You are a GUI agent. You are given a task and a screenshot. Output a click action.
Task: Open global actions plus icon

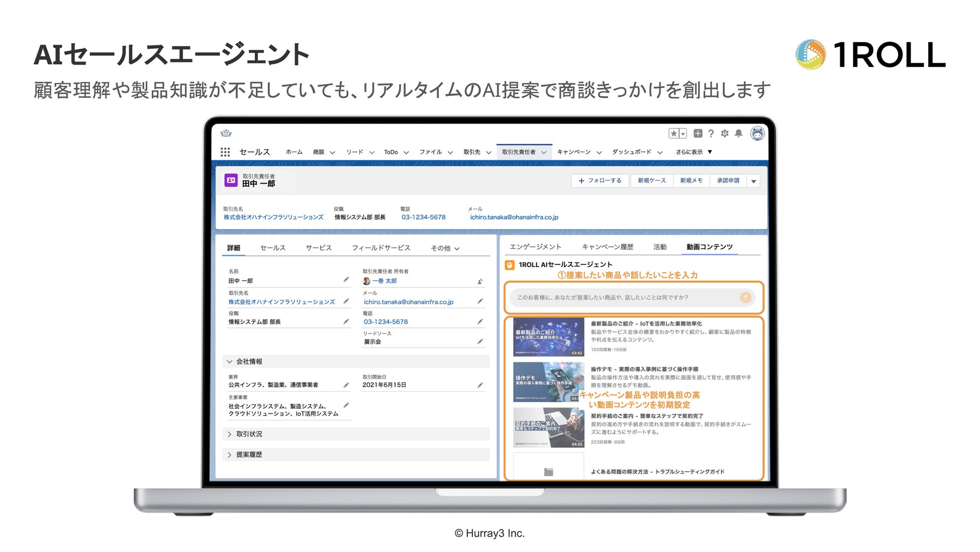(698, 133)
